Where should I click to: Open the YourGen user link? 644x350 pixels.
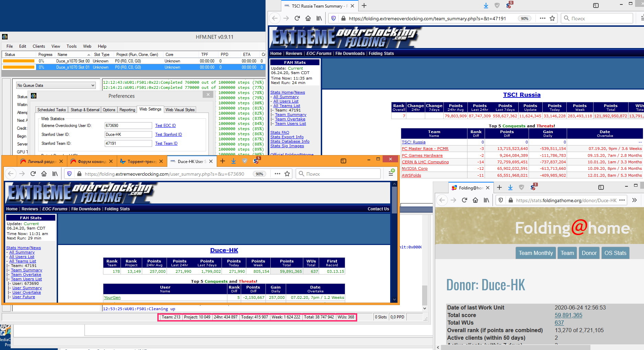(x=112, y=297)
